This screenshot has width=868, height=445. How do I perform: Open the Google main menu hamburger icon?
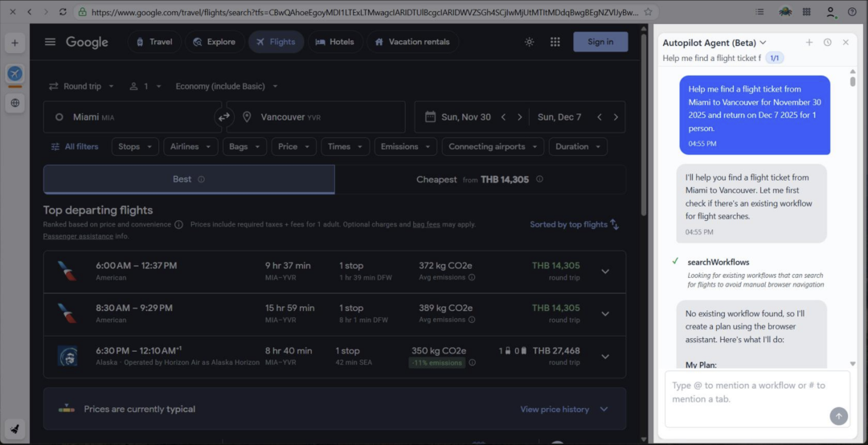[x=51, y=42]
